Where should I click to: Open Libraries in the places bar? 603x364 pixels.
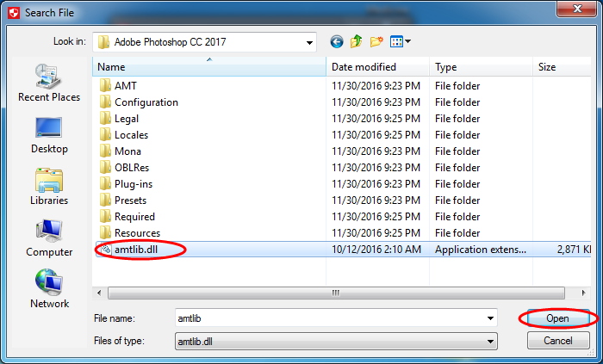coord(49,187)
